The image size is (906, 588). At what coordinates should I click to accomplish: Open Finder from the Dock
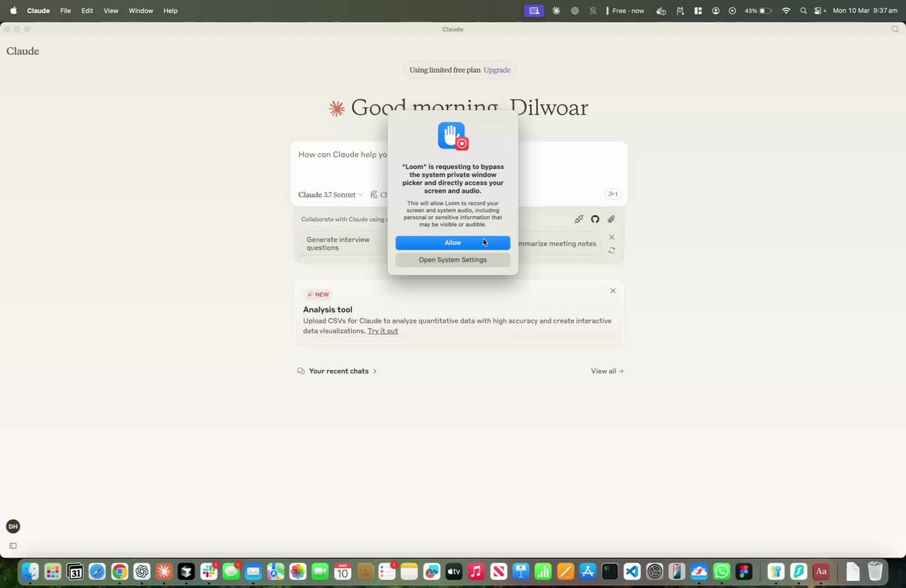point(30,571)
